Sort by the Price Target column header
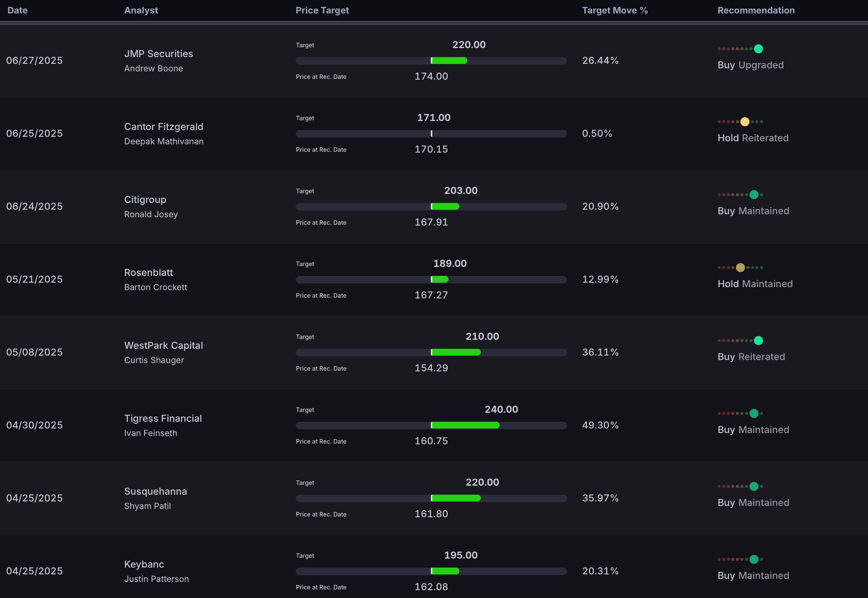The width and height of the screenshot is (868, 598). point(322,10)
